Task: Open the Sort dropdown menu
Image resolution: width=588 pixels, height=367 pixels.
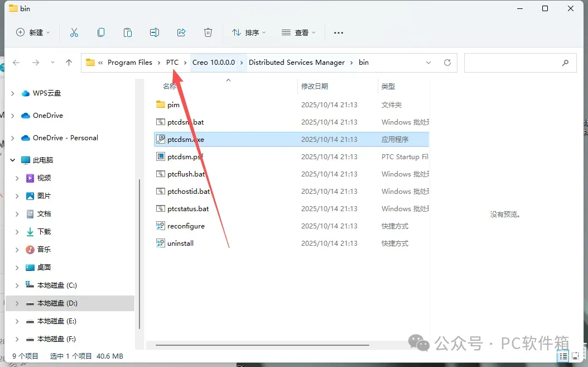Action: coord(249,33)
